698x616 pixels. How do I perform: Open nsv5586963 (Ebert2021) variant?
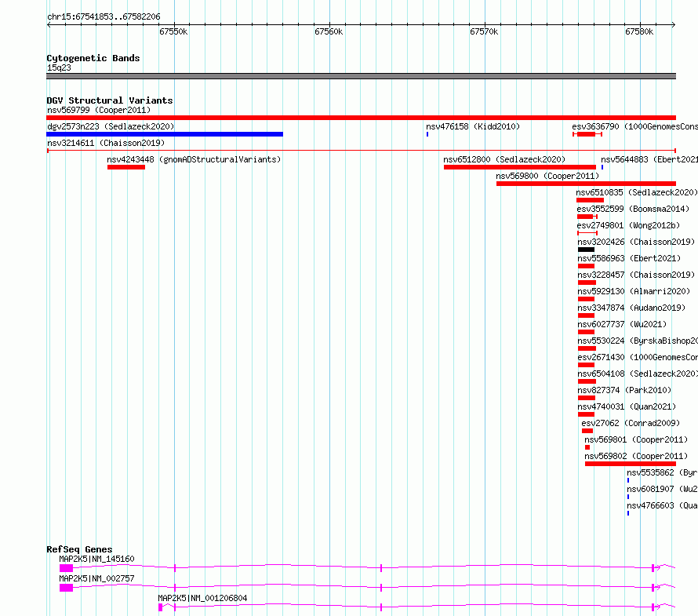click(629, 258)
